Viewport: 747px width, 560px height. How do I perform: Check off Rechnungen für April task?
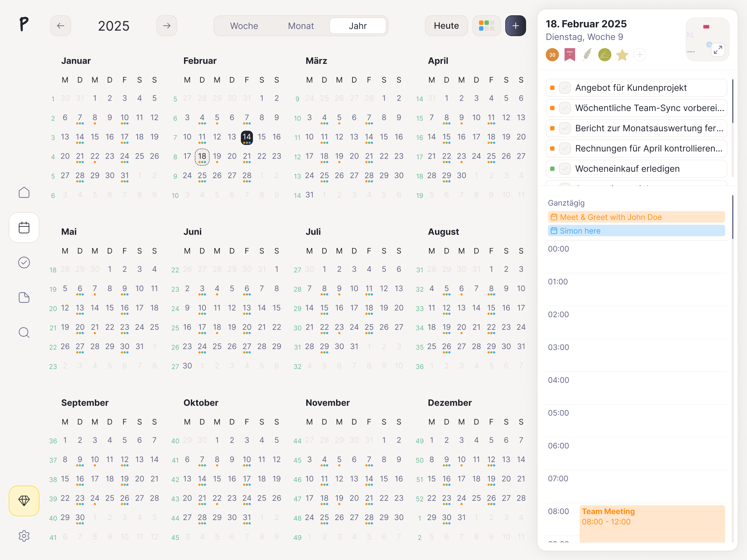pyautogui.click(x=565, y=148)
